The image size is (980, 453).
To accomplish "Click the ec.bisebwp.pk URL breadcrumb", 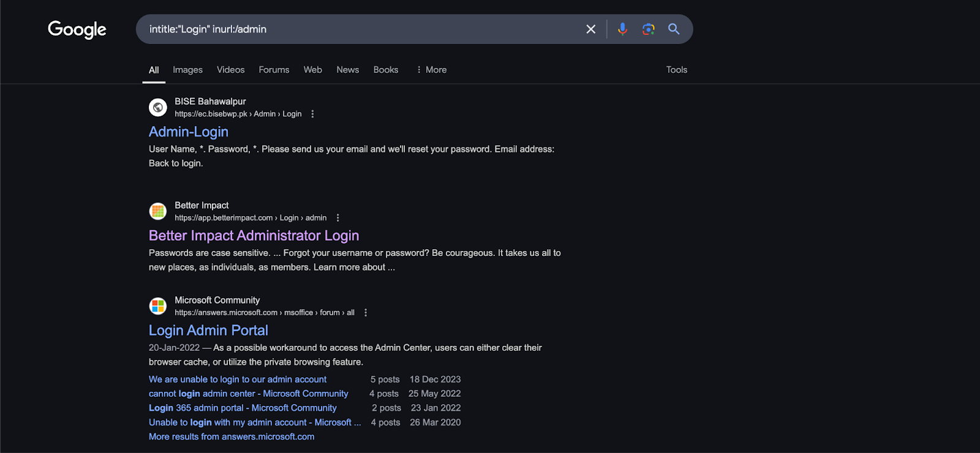I will pyautogui.click(x=238, y=114).
